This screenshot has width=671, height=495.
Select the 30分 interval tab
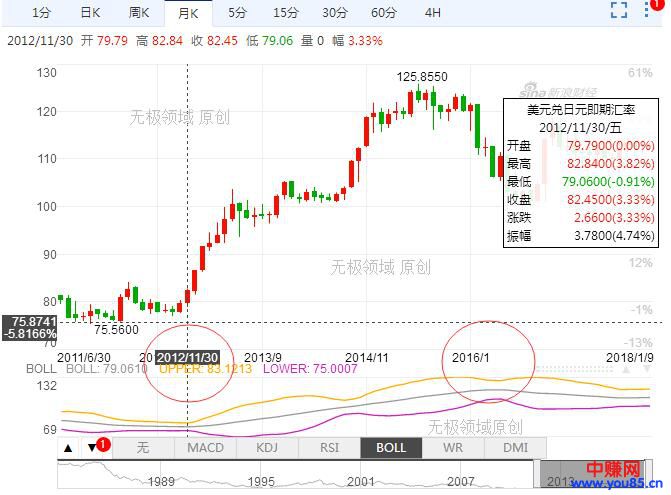tap(335, 12)
